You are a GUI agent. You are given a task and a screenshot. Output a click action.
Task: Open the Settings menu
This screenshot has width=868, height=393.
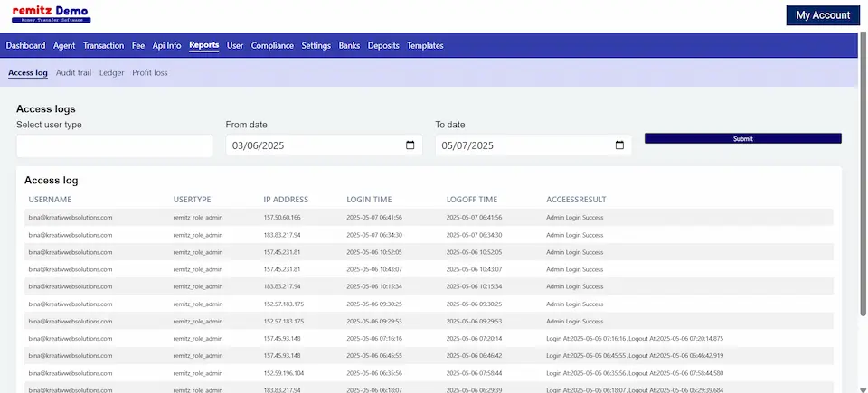click(316, 45)
